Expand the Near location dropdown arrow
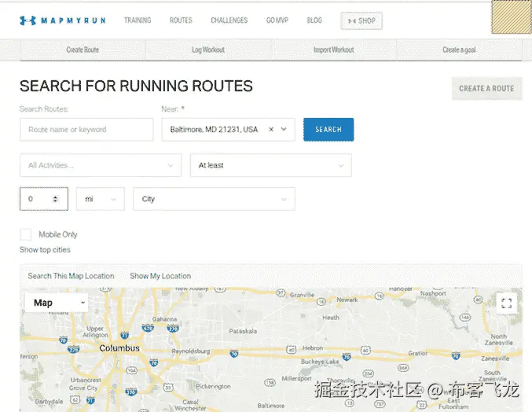Screen dimensions: 532x412 click(x=284, y=129)
